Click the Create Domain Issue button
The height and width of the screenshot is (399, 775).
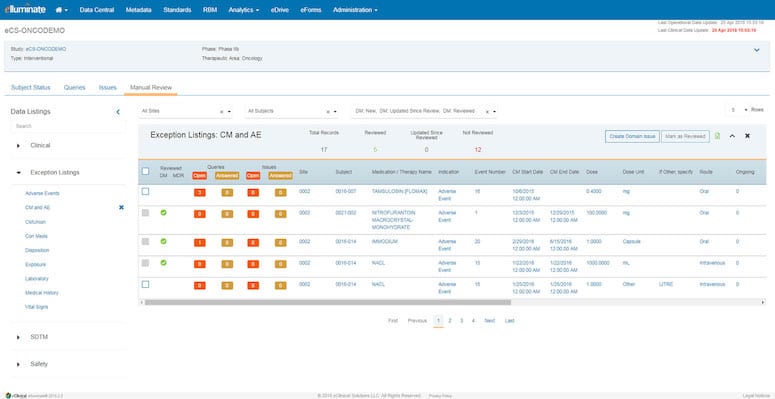point(632,136)
